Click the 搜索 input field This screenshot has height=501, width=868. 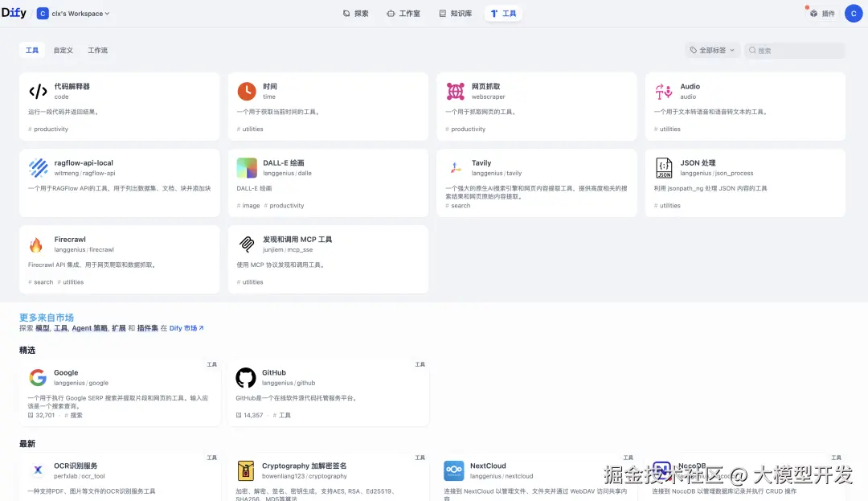tap(795, 50)
